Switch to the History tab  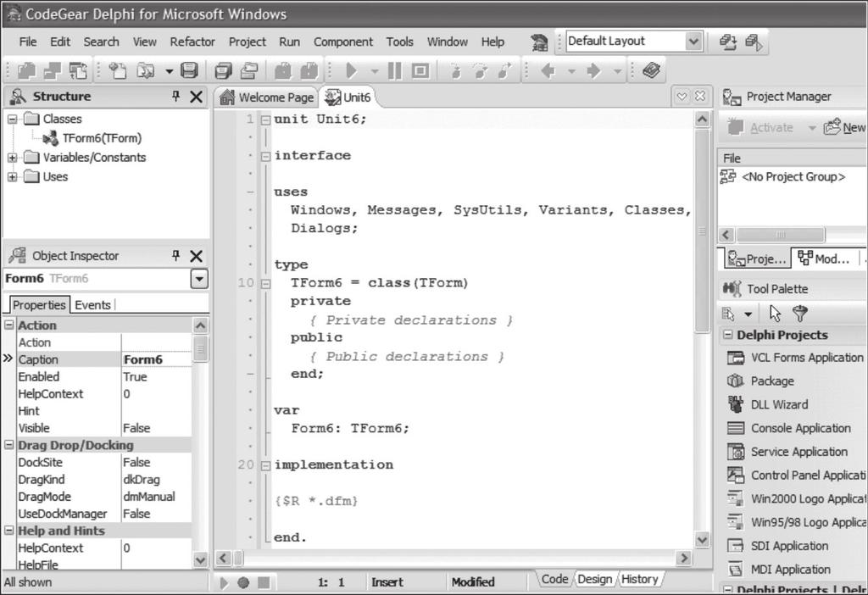pyautogui.click(x=639, y=579)
